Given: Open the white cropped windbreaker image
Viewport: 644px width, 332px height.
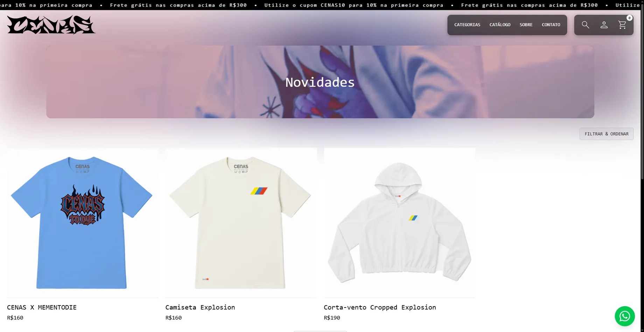Looking at the screenshot, I should 399,223.
